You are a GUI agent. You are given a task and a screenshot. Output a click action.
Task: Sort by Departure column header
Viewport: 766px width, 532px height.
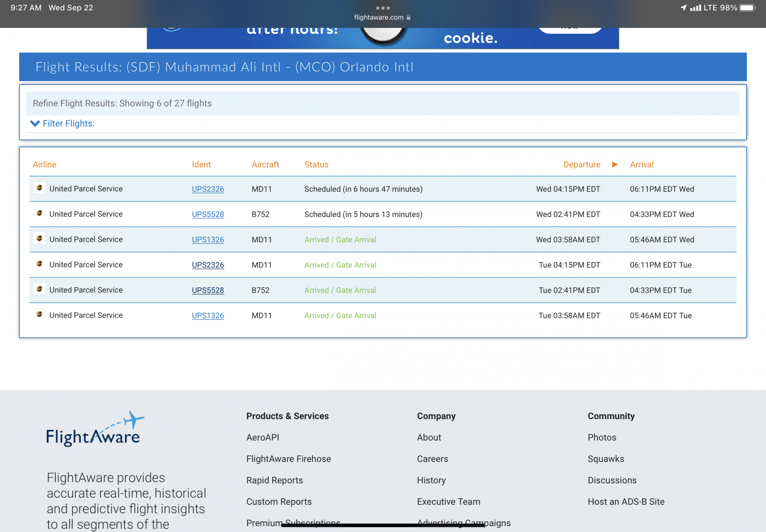point(582,165)
